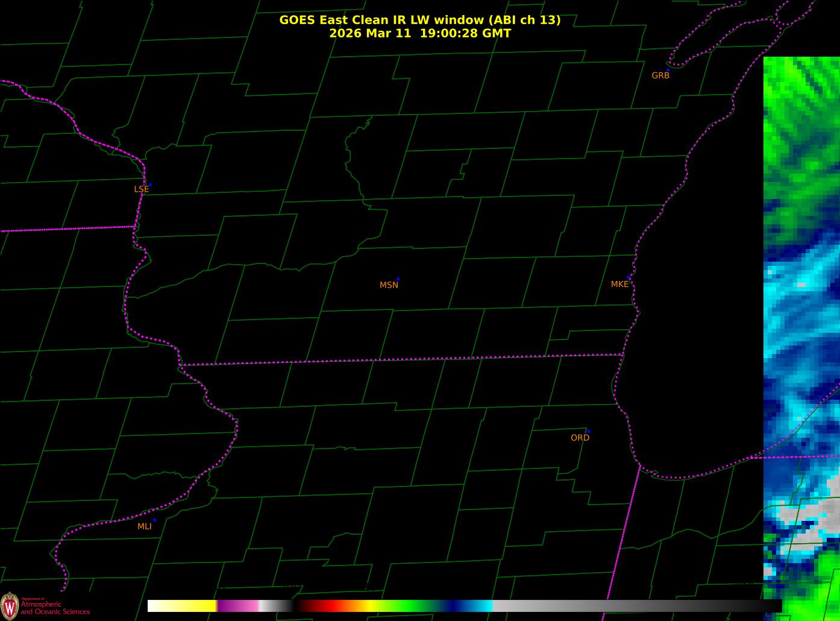Click the blue station dot above ORD
Image resolution: width=840 pixels, height=621 pixels.
(588, 432)
